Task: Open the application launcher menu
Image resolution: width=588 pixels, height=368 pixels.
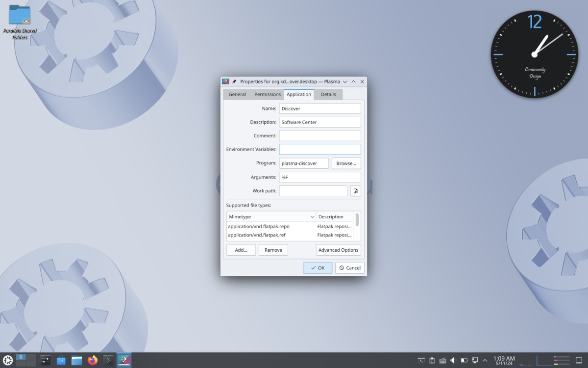Action: pos(7,360)
